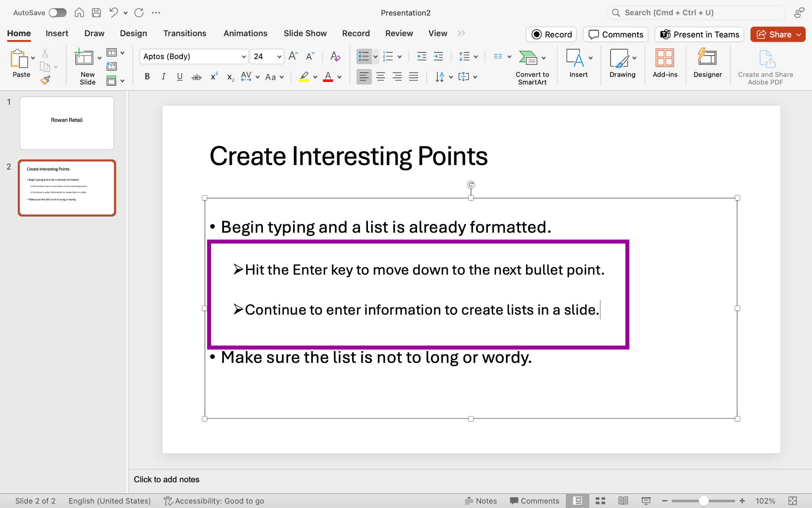Viewport: 812px width, 508px height.
Task: Click the Cut scissors icon
Action: pyautogui.click(x=45, y=53)
